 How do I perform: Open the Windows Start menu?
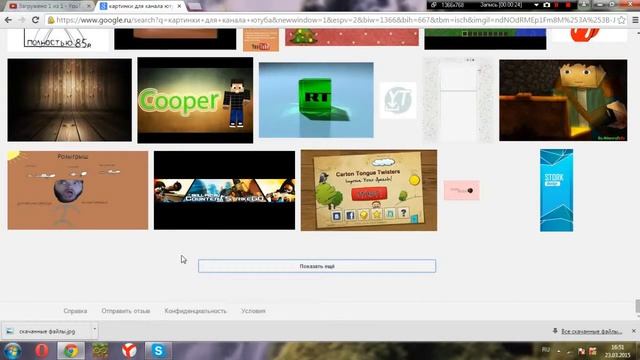click(x=12, y=351)
